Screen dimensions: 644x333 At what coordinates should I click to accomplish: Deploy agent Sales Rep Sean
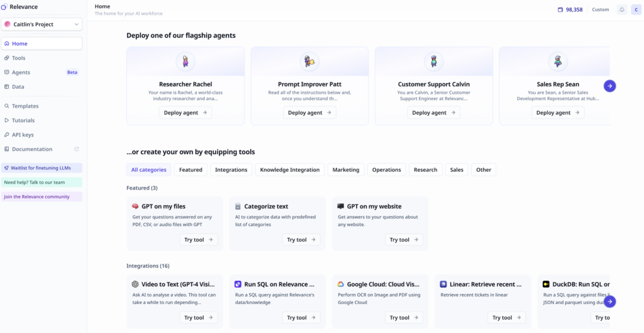click(558, 113)
